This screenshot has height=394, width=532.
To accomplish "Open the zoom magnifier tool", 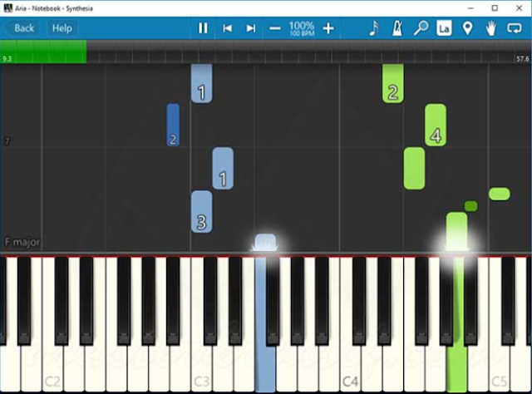I will 421,28.
